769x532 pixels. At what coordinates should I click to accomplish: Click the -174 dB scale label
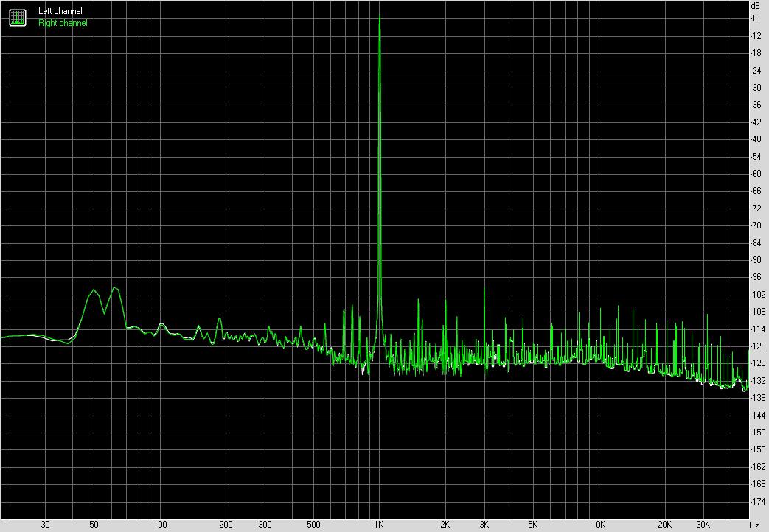755,501
